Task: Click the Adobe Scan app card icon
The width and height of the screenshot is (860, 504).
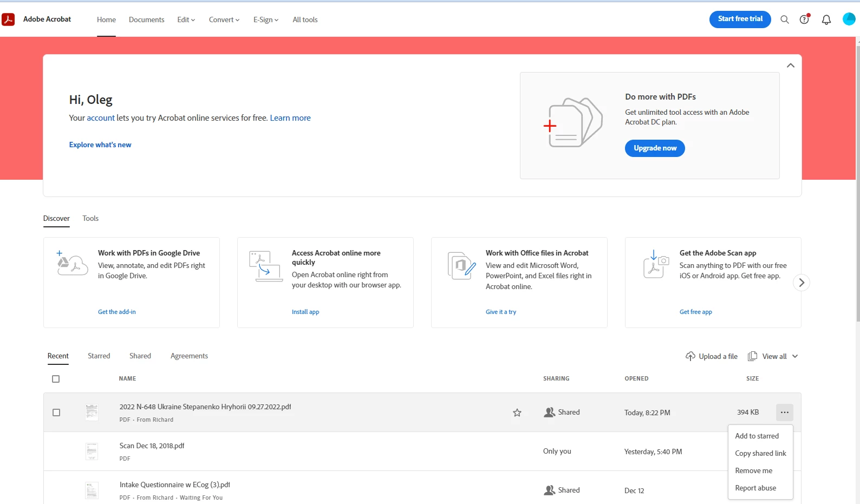Action: [655, 264]
